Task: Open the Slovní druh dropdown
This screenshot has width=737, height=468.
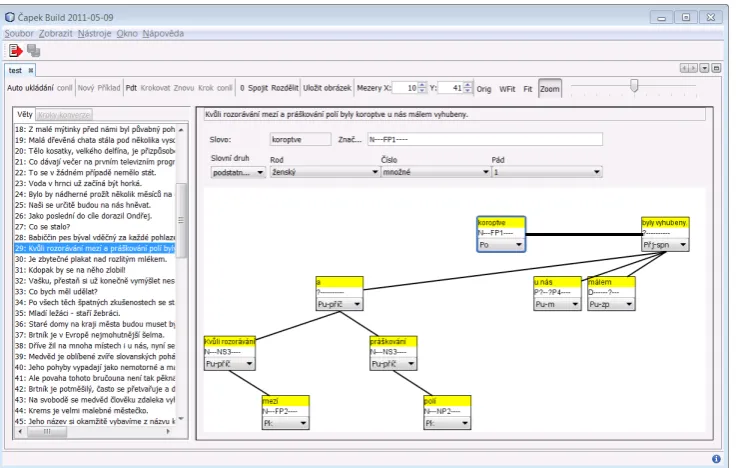Action: pyautogui.click(x=238, y=172)
